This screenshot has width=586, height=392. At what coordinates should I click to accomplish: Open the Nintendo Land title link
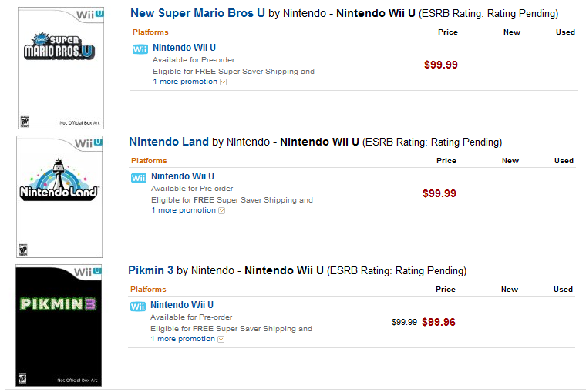168,142
